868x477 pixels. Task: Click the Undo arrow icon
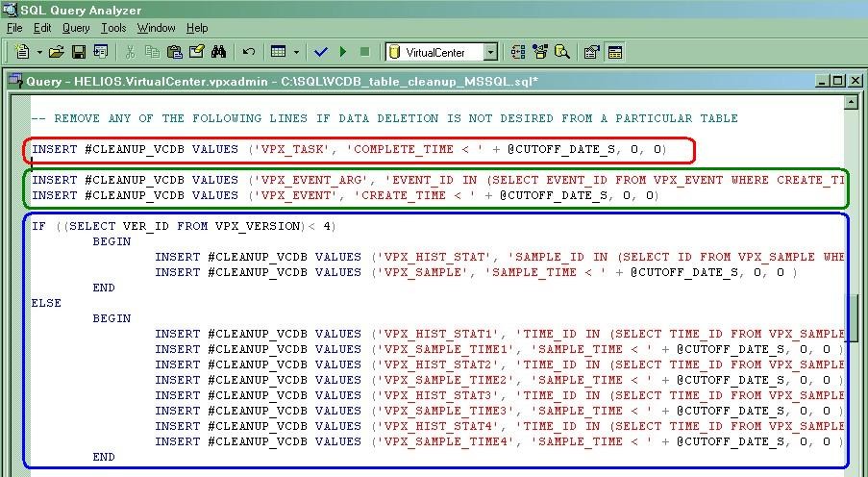pyautogui.click(x=249, y=52)
